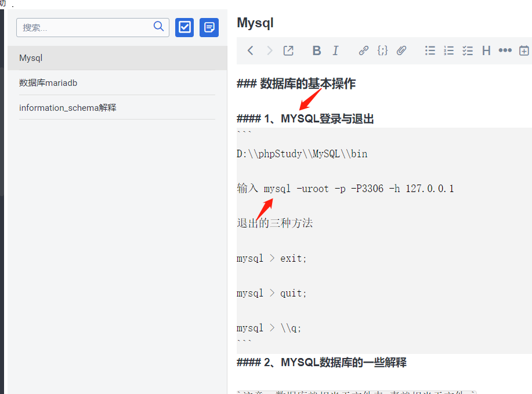Click the forward arrow in editor toolbar

269,50
